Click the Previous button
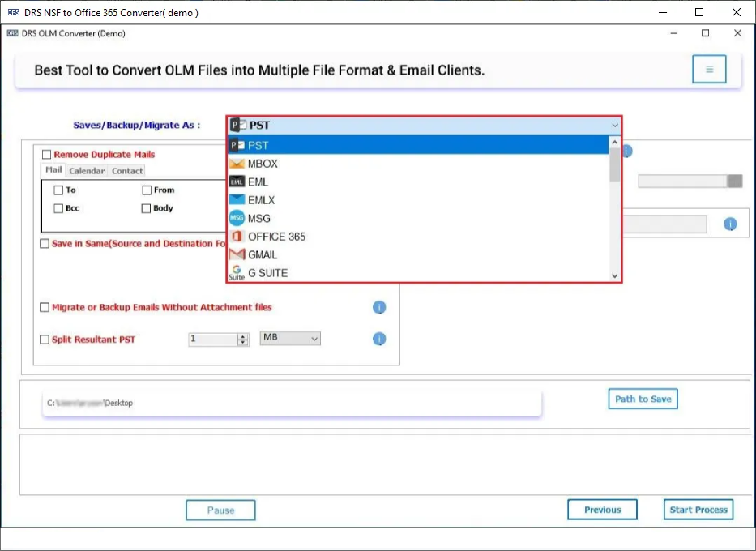Image resolution: width=756 pixels, height=551 pixels. tap(602, 510)
